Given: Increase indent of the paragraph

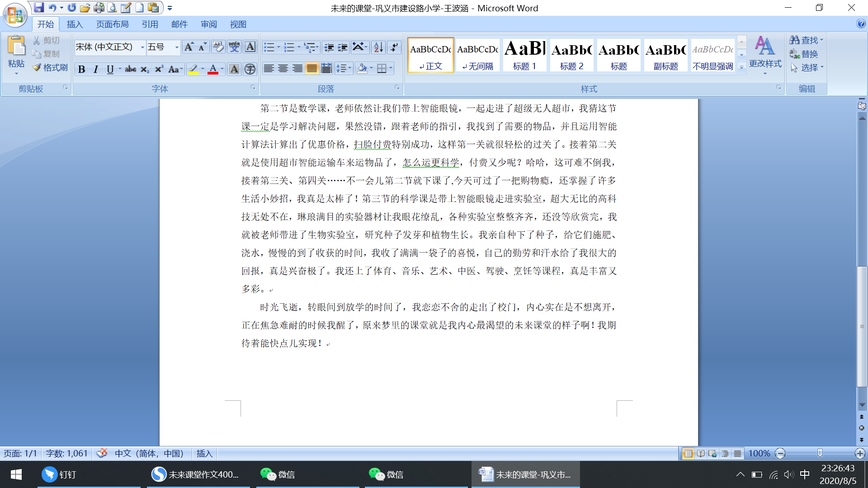Looking at the screenshot, I should [343, 47].
